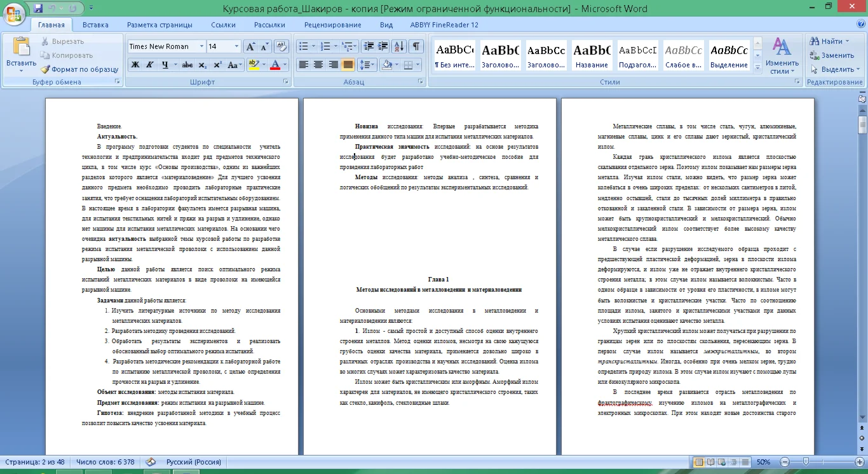Click the zoom slider in the status bar
Screen dimensions: 868x474
[806, 462]
